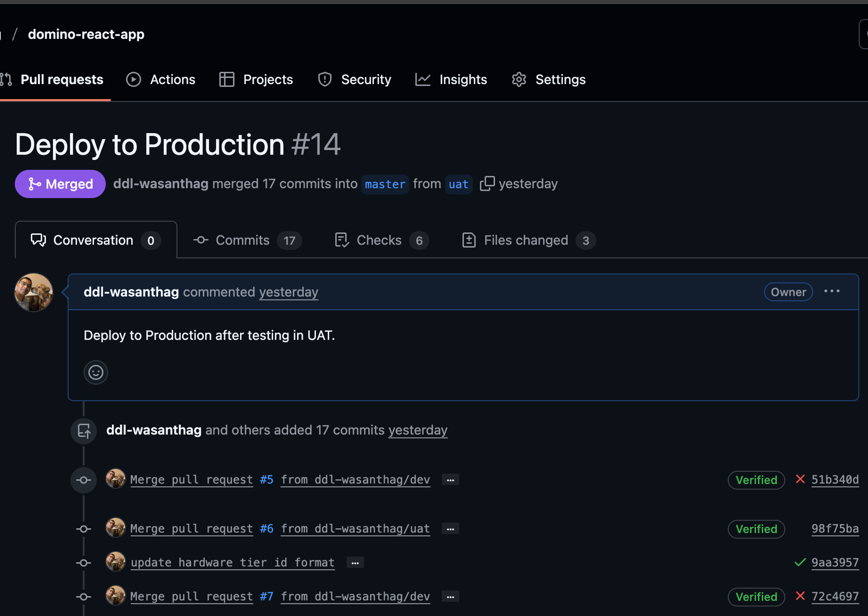
Task: Click the Insights graph icon
Action: point(423,80)
